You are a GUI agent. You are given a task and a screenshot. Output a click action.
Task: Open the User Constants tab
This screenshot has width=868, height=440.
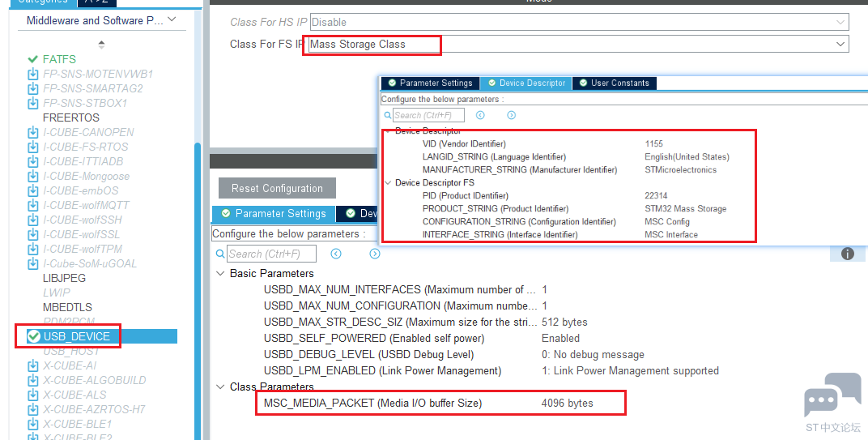pyautogui.click(x=614, y=83)
